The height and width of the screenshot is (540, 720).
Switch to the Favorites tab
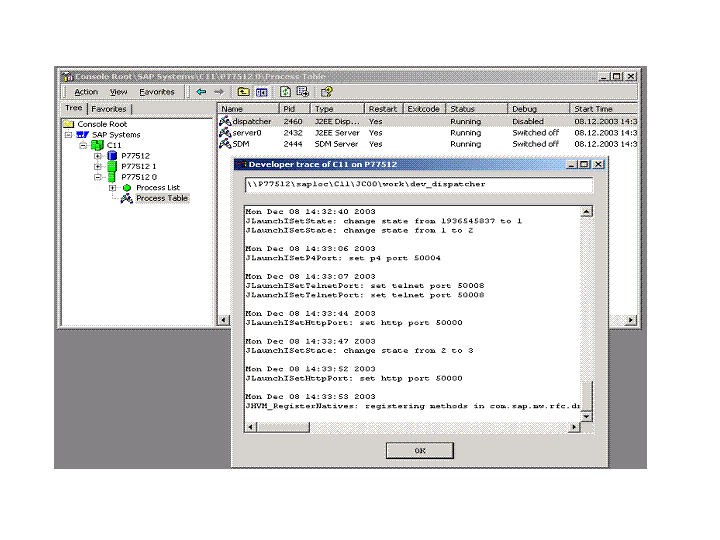point(109,109)
